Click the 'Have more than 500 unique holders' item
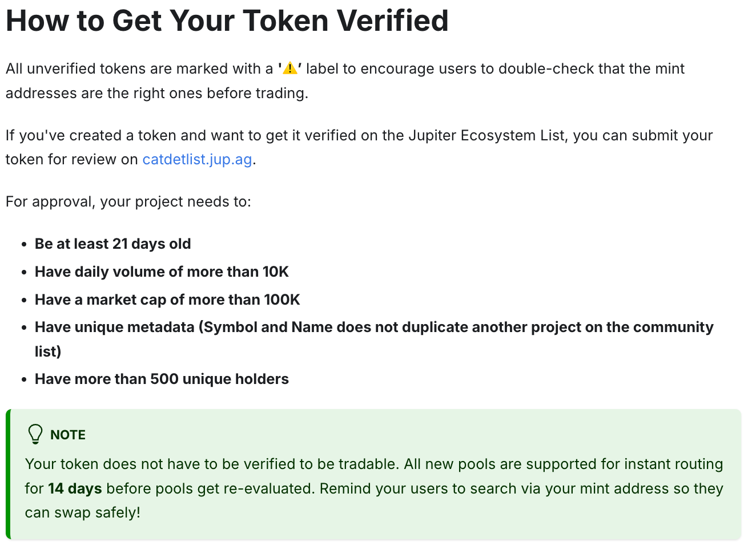756x558 pixels. point(162,379)
